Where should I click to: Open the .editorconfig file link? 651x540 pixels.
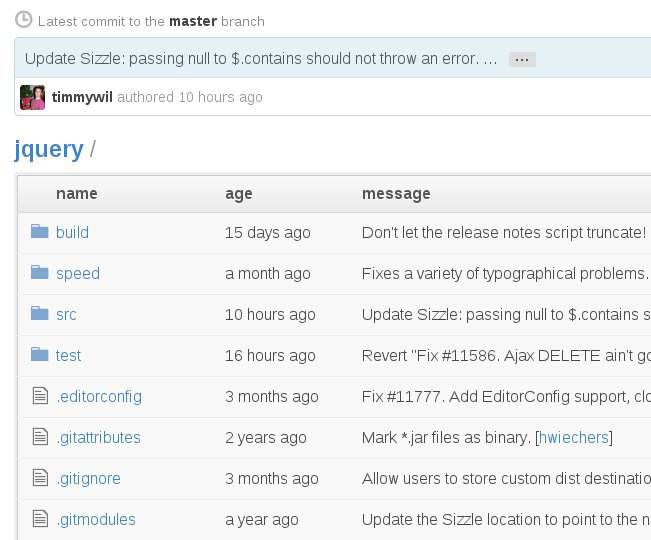point(99,397)
